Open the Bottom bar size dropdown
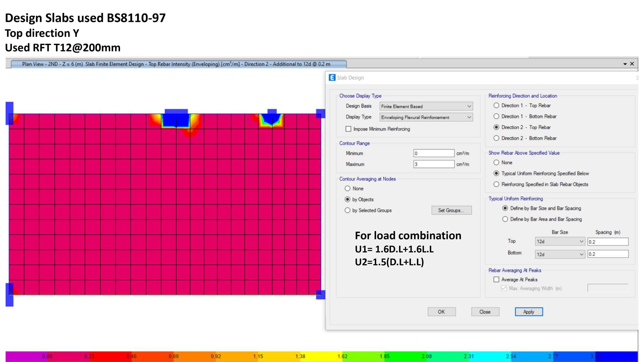Image resolution: width=644 pixels, height=362 pixels. [560, 254]
